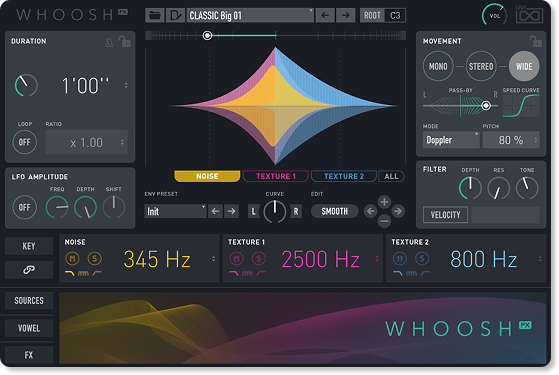Mute the Texture 2 layer

click(x=400, y=258)
